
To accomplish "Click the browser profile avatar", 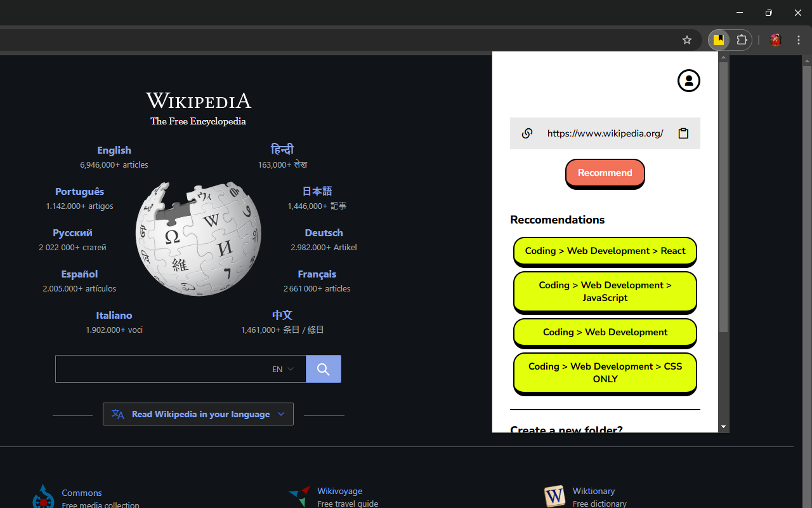I will pos(775,39).
